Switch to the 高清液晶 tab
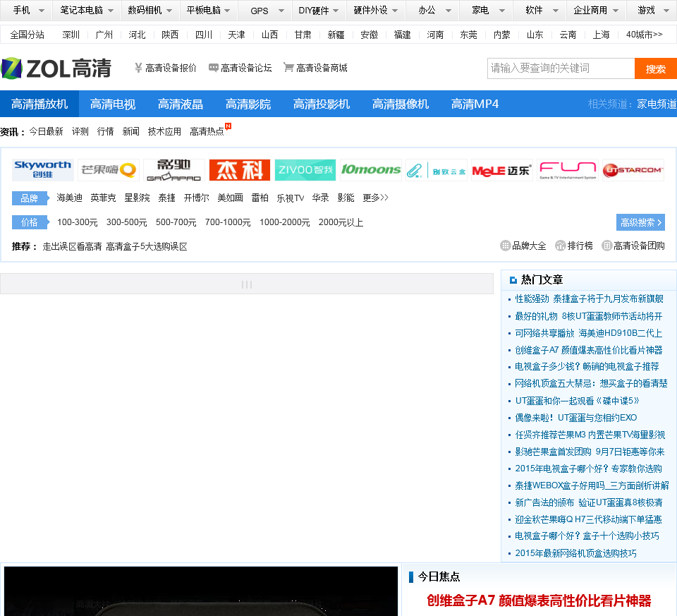677x616 pixels. pos(181,104)
